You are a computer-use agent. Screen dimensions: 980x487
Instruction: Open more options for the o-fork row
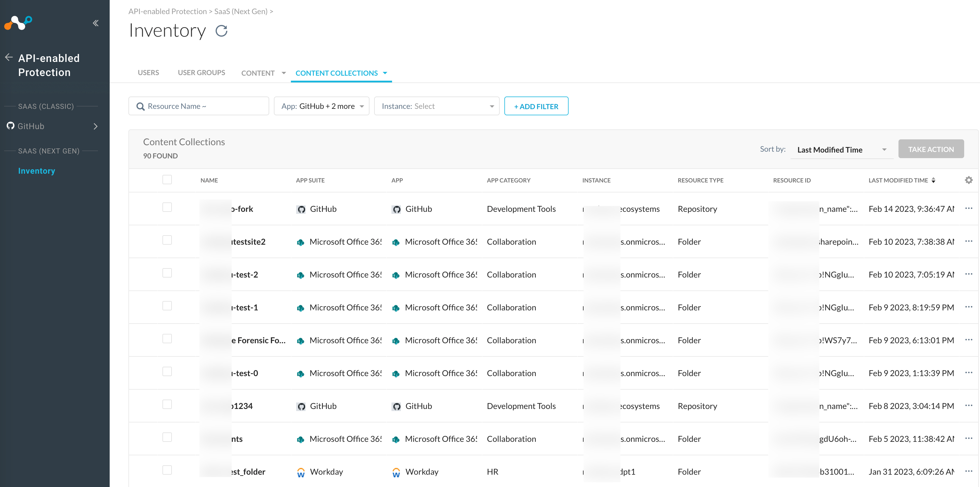(x=969, y=208)
